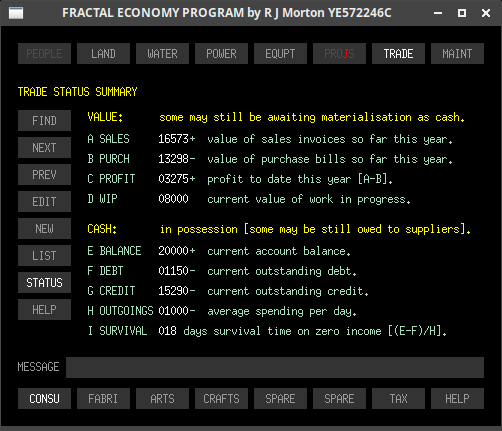Click the EDIT button
This screenshot has width=502, height=431.
[44, 202]
